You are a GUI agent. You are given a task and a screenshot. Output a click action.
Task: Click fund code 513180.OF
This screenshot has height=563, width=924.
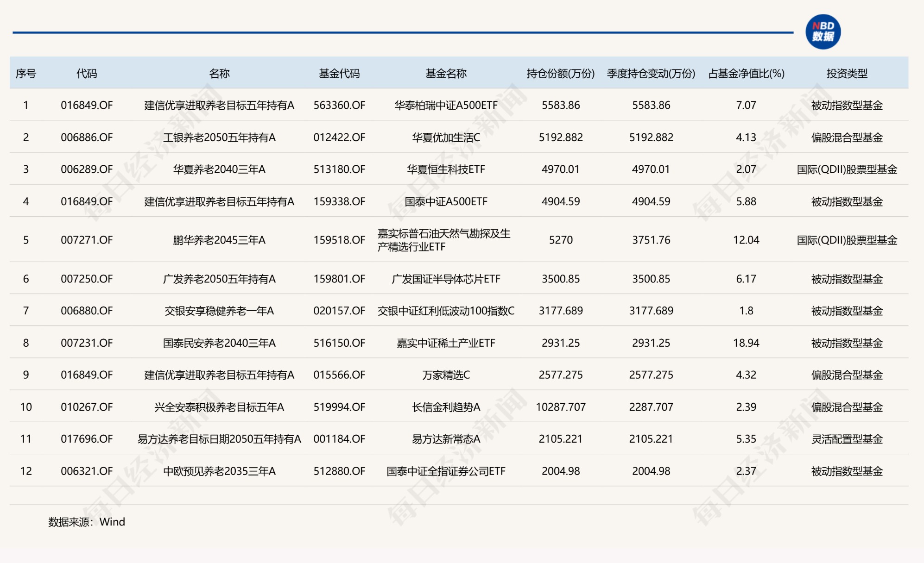coord(339,169)
